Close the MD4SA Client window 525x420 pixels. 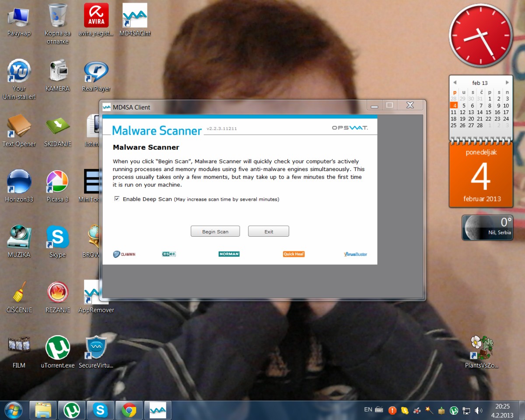click(x=410, y=105)
